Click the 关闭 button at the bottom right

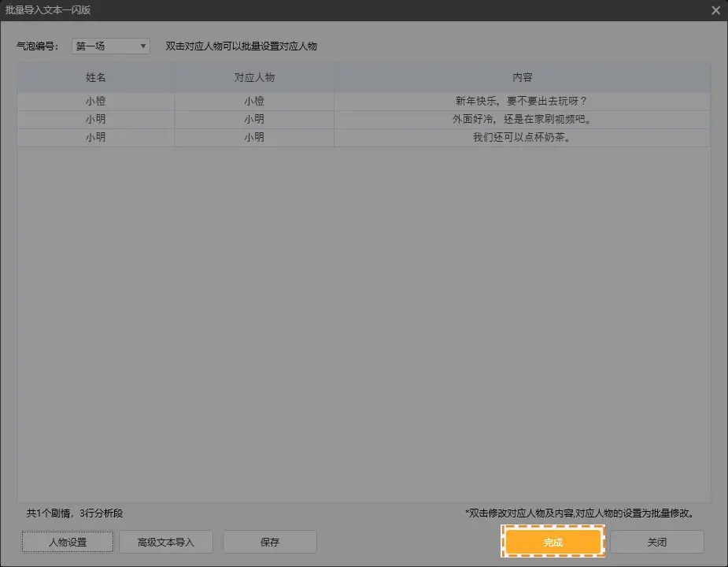pos(656,542)
